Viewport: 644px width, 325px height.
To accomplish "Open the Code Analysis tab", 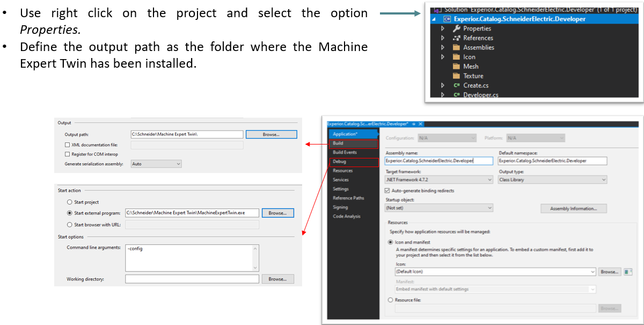I will pos(353,216).
